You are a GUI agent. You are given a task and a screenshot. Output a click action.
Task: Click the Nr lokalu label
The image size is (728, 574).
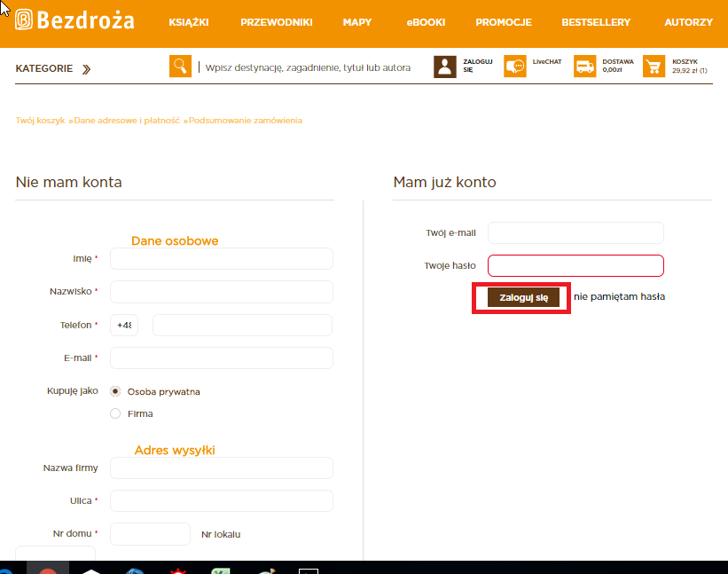[221, 535]
